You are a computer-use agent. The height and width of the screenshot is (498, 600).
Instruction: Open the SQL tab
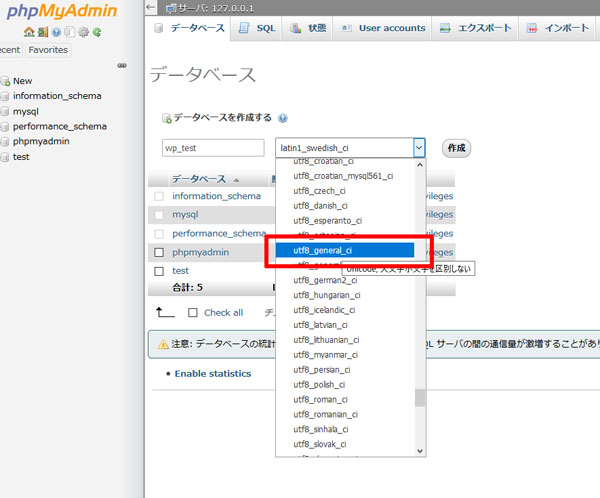[257, 28]
